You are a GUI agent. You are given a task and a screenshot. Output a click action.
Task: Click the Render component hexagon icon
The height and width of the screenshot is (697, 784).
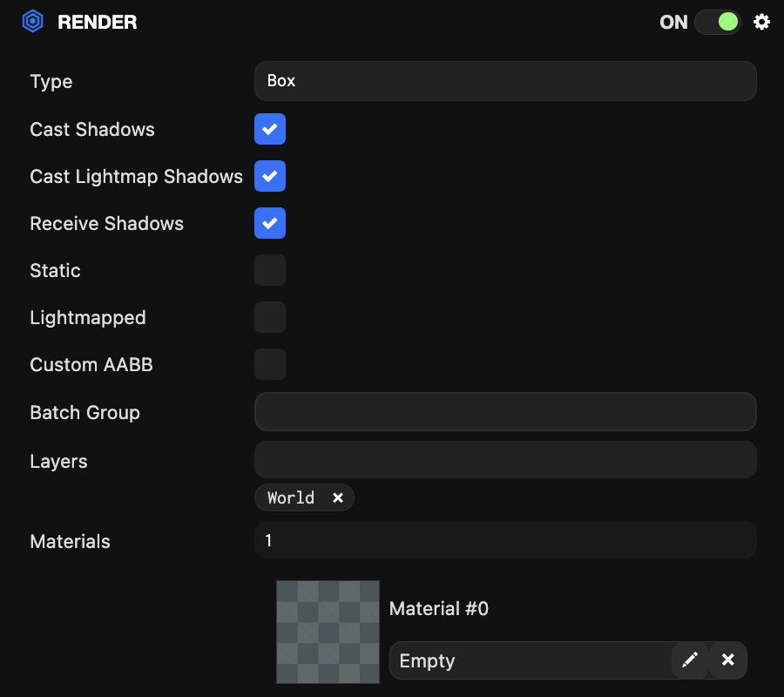[32, 22]
